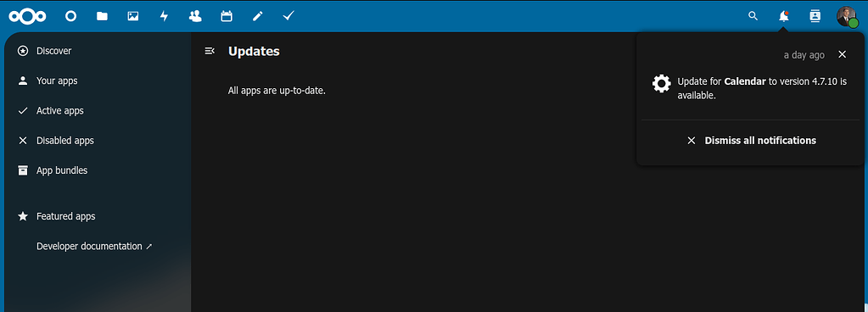Image resolution: width=868 pixels, height=312 pixels.
Task: Open the Contacts app icon
Action: (x=195, y=16)
